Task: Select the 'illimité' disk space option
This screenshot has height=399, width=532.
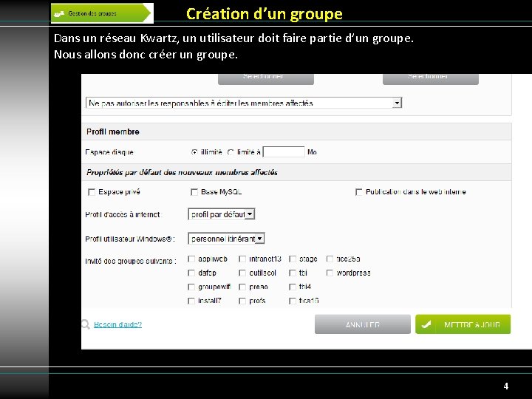Action: coord(194,152)
